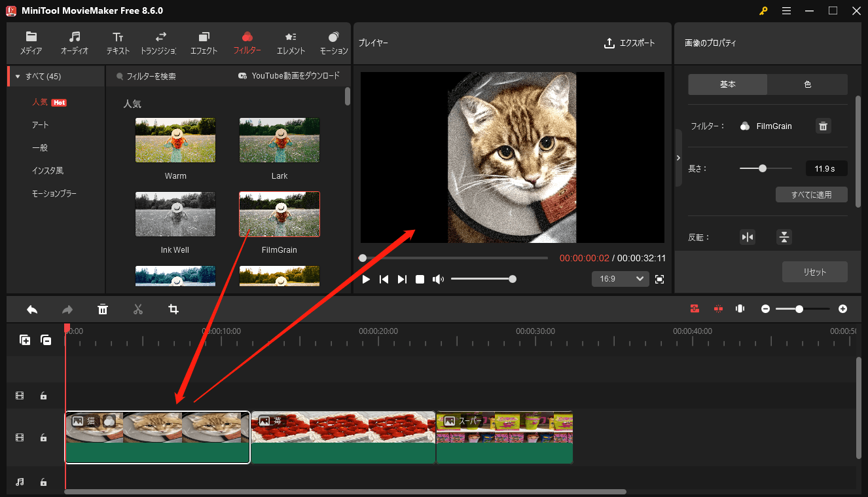Screen dimensions: 868x497
Task: Open the 16:9 aspect ratio dropdown
Action: pos(620,278)
